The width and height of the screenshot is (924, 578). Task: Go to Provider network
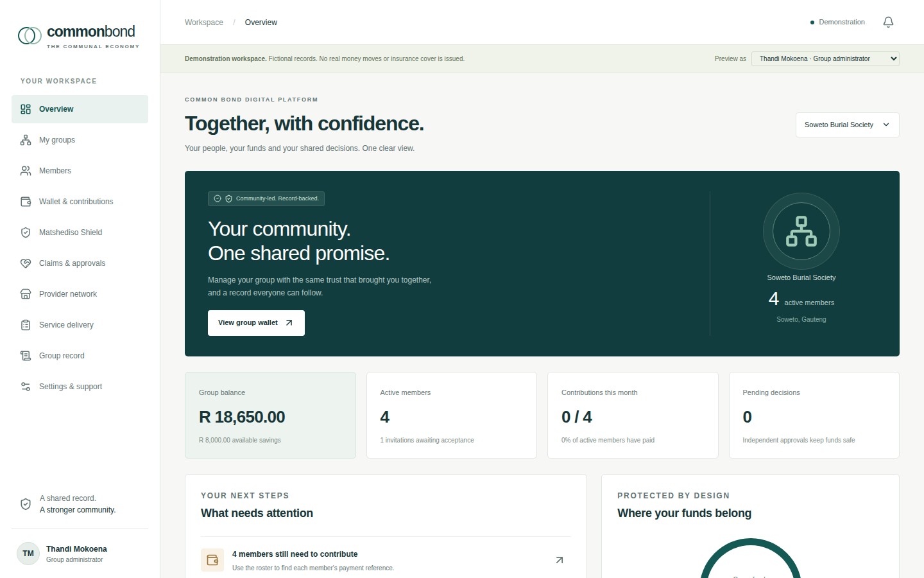(x=80, y=294)
